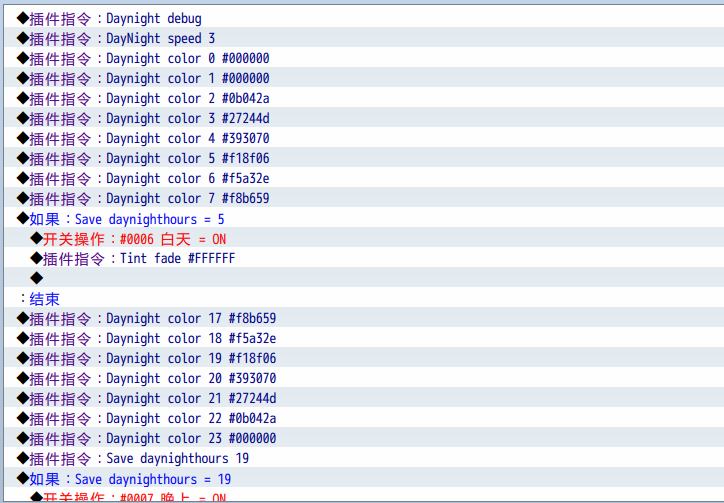Click the 'Daynight color 20 #393070' command
Viewport: 724px width, 503px height.
tap(364, 378)
